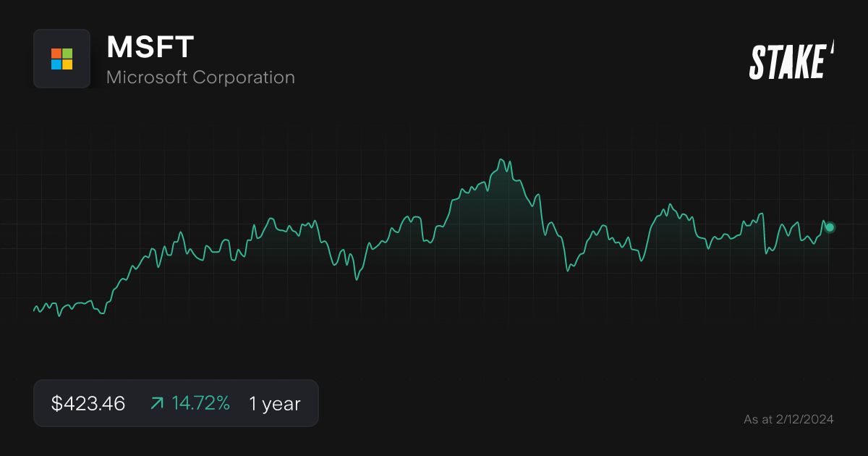The width and height of the screenshot is (868, 456).
Task: Toggle the 14.72% gain percentage display
Action: [200, 403]
